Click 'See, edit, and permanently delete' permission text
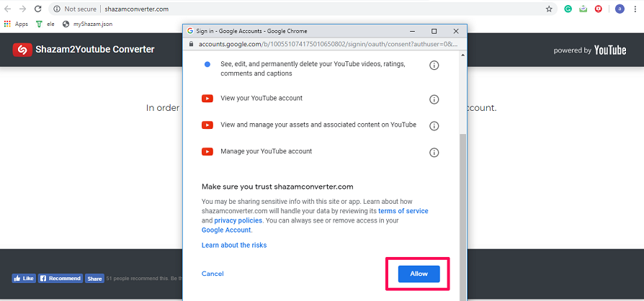 point(313,69)
